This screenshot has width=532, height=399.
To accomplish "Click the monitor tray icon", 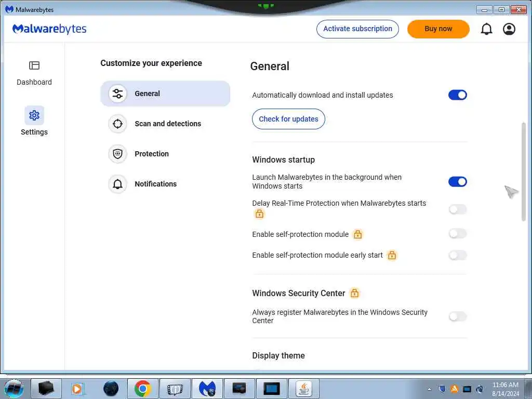I will click(467, 389).
